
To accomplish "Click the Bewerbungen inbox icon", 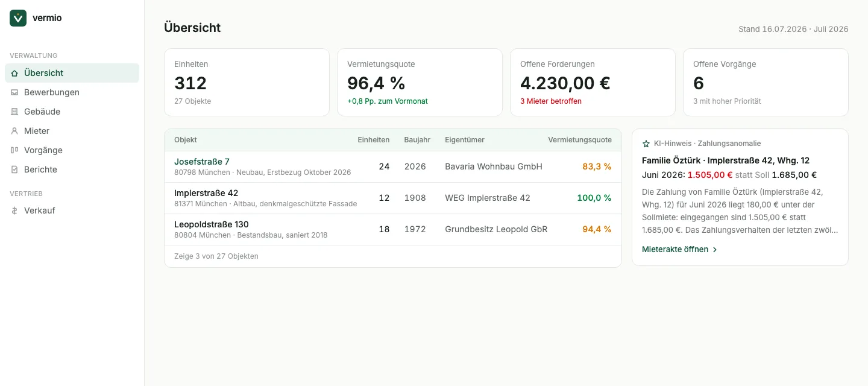I will pos(14,92).
